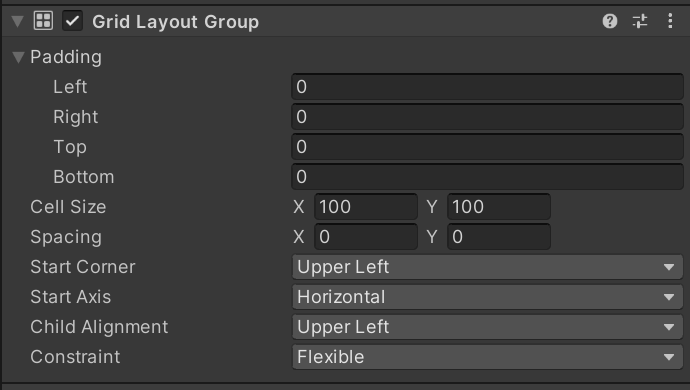Click the Cell Size X field

pos(366,206)
